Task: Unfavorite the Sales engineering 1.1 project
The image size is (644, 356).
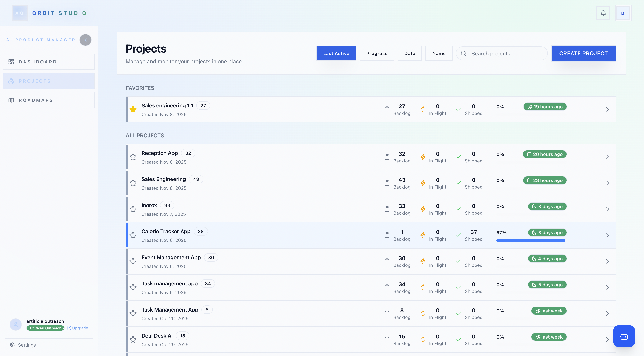Action: [133, 109]
